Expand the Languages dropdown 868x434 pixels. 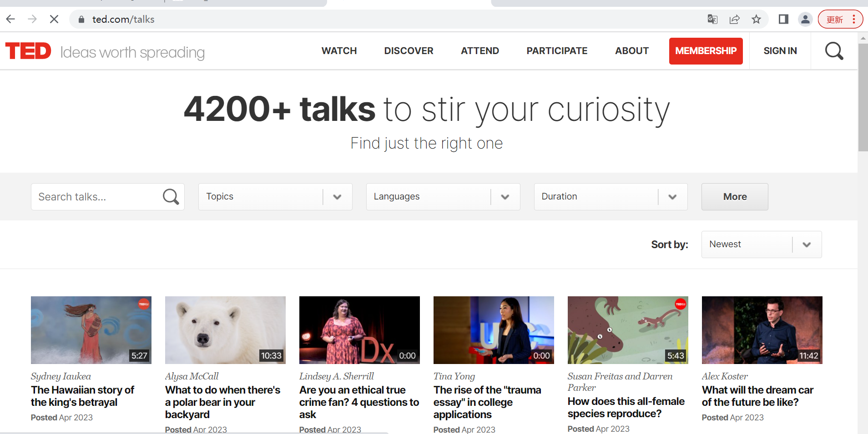(x=443, y=197)
